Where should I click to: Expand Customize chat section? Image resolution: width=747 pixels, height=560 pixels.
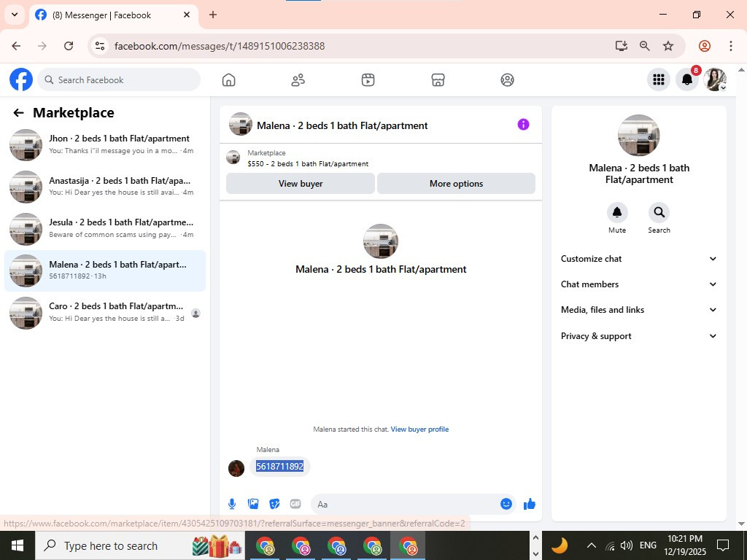[x=638, y=259]
